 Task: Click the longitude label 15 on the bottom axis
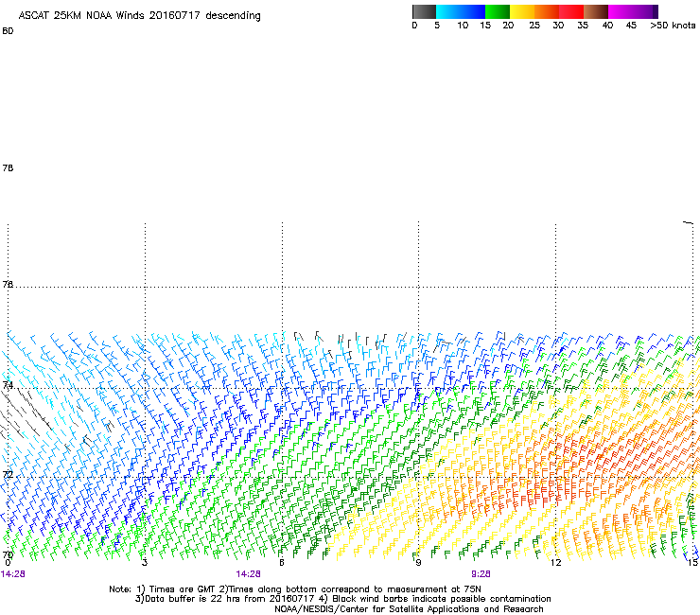692,563
